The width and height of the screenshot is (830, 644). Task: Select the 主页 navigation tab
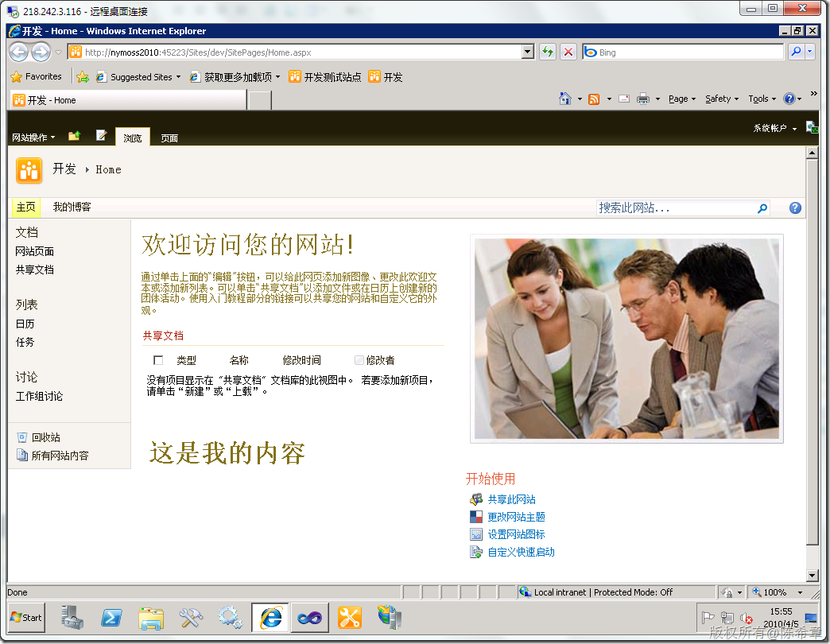point(26,208)
